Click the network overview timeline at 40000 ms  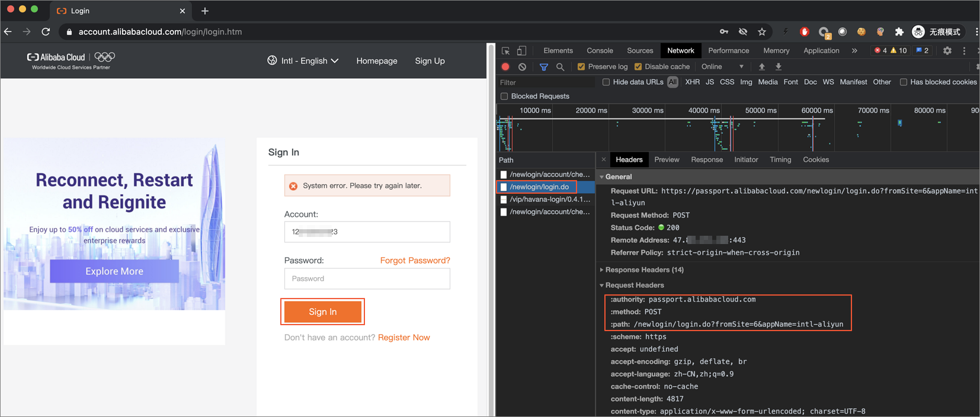pyautogui.click(x=703, y=111)
